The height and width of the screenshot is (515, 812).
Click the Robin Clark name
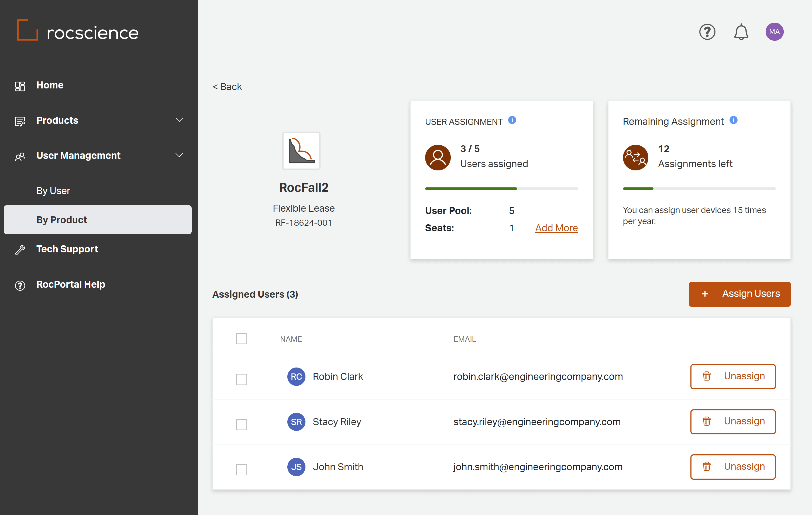tap(338, 377)
